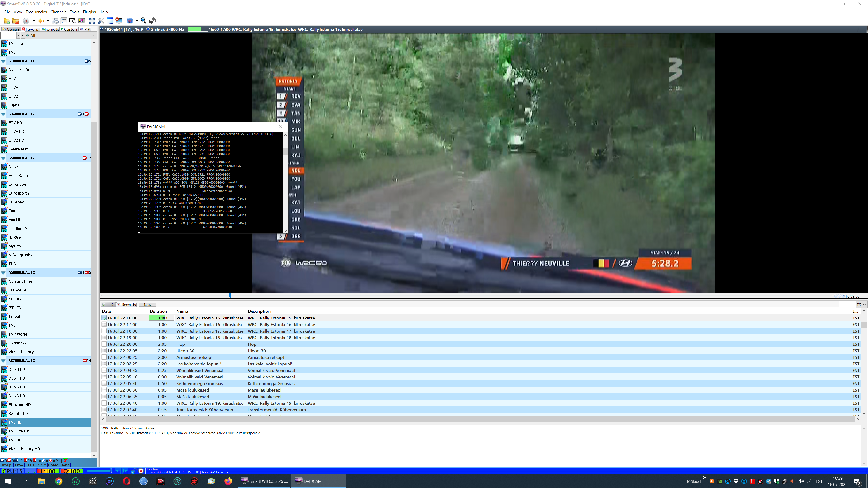Image resolution: width=868 pixels, height=488 pixels.
Task: Start recording with the toolbar record button
Action: 26,21
